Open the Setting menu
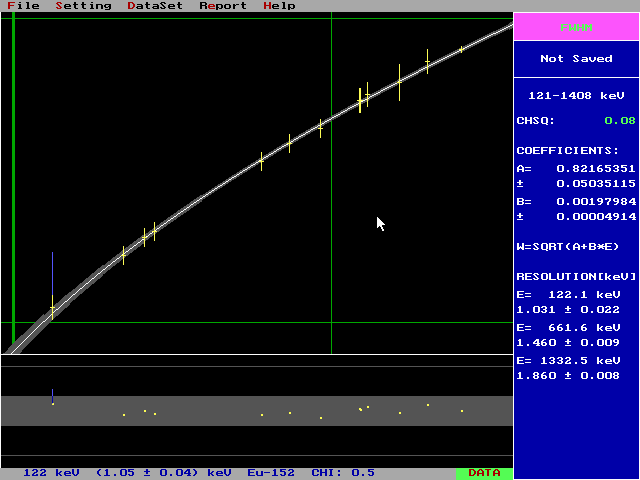The height and width of the screenshot is (480, 640). pyautogui.click(x=84, y=6)
